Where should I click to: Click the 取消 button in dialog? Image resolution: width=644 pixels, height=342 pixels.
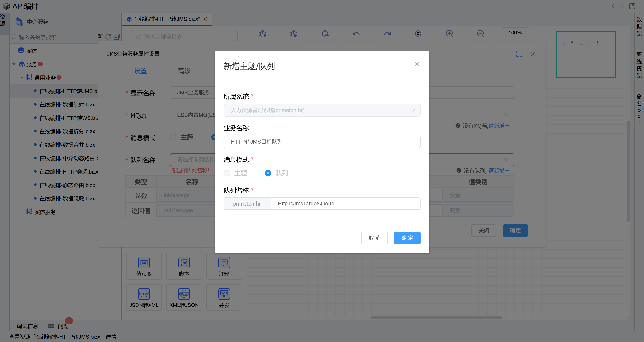point(374,238)
